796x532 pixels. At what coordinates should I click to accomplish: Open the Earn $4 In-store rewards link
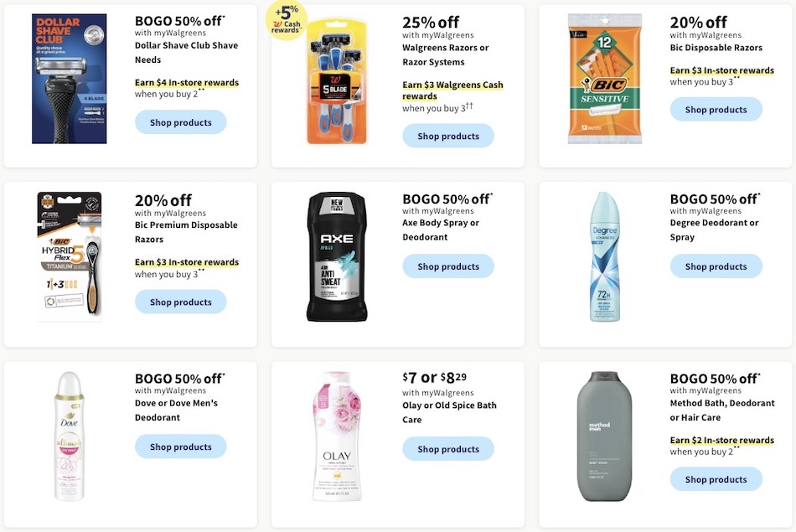coord(186,82)
